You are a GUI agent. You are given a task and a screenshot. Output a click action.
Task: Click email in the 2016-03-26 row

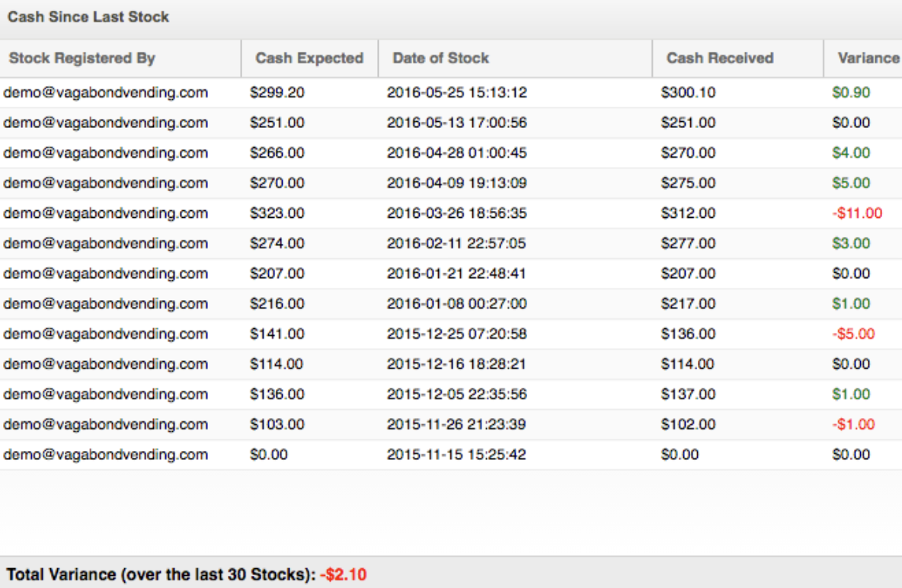[x=106, y=213]
